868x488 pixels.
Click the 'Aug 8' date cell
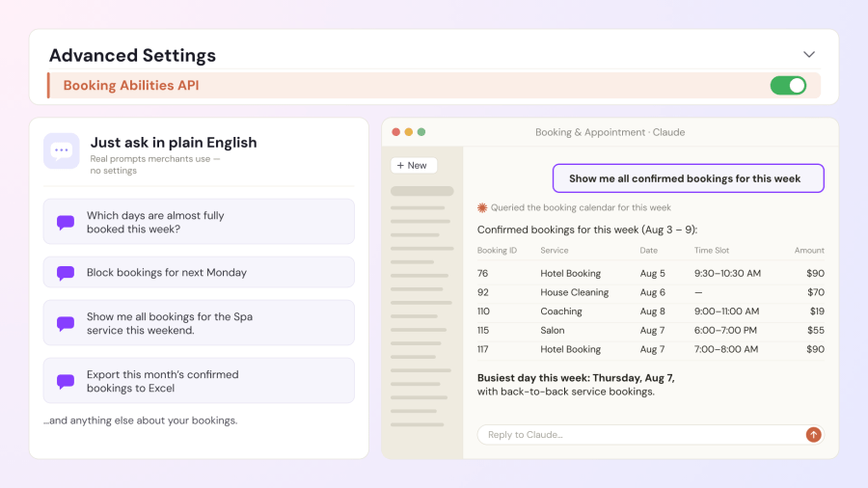click(652, 312)
